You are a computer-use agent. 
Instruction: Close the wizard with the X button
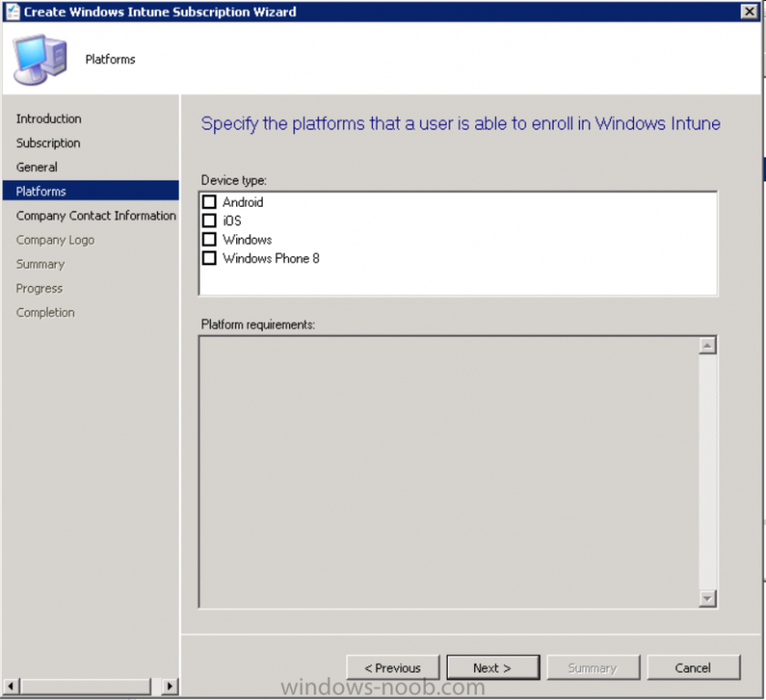coord(749,11)
